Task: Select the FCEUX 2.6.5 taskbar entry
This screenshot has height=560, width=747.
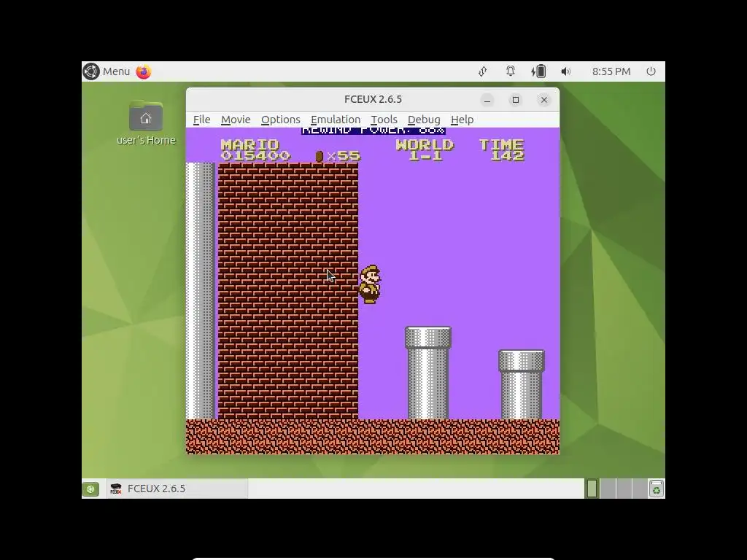Action: click(177, 489)
